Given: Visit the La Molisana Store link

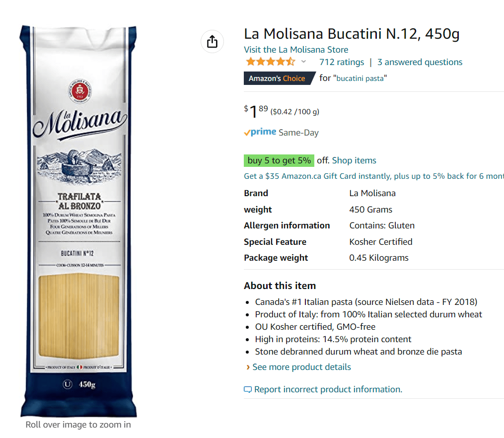Looking at the screenshot, I should pyautogui.click(x=296, y=50).
